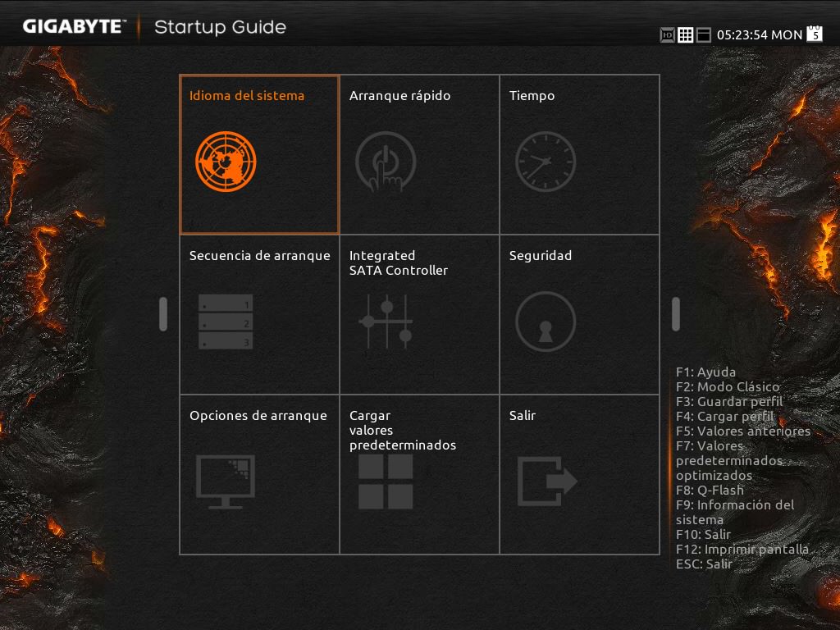840x630 pixels.
Task: Click the 'Startup Guide' header title
Action: [x=220, y=27]
